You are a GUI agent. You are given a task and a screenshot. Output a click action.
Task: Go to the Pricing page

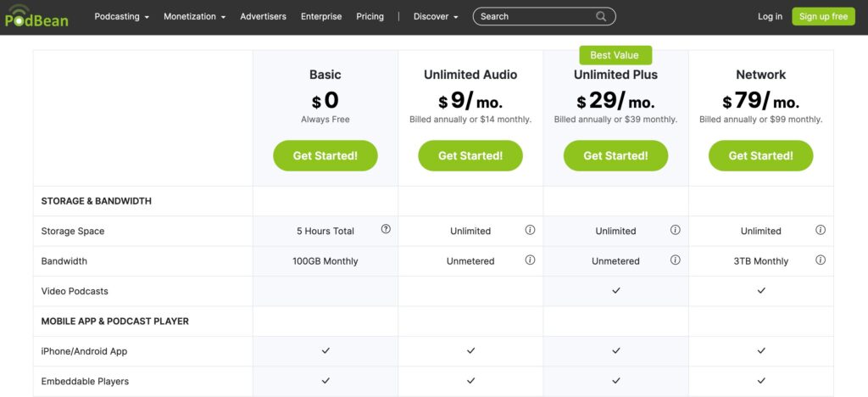coord(370,17)
